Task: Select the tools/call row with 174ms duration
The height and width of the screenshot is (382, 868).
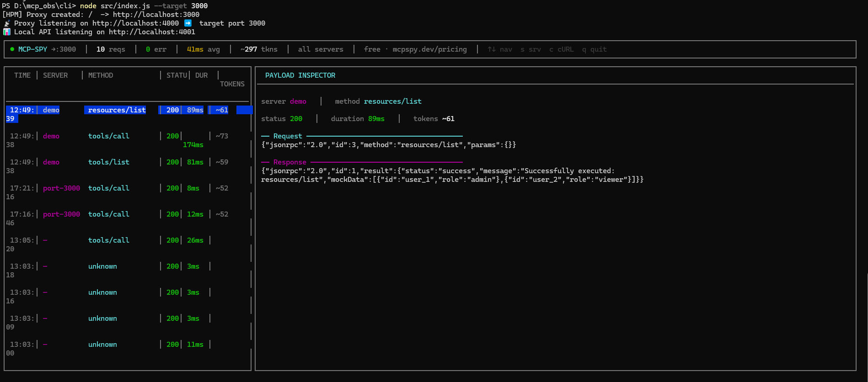Action: [x=128, y=140]
